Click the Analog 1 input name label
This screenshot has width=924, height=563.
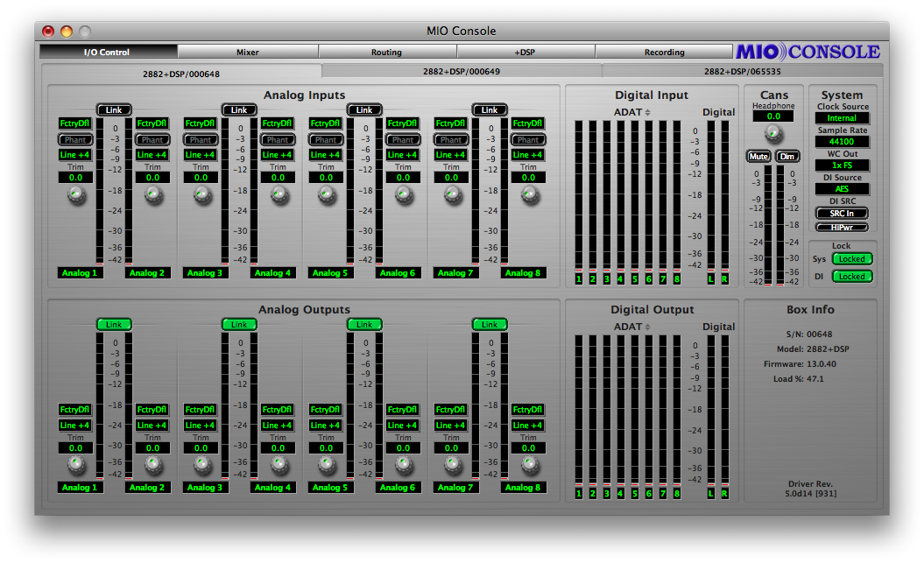point(80,272)
